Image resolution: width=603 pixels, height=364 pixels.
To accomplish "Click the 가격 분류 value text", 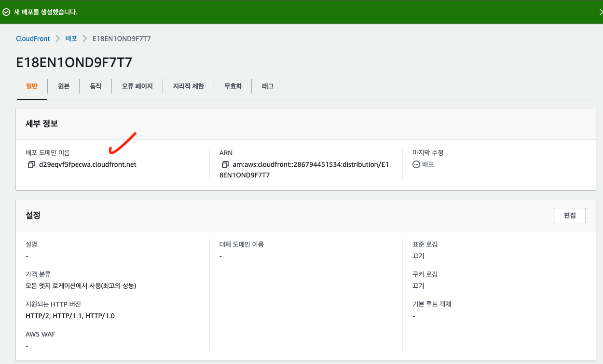I will tap(81, 286).
